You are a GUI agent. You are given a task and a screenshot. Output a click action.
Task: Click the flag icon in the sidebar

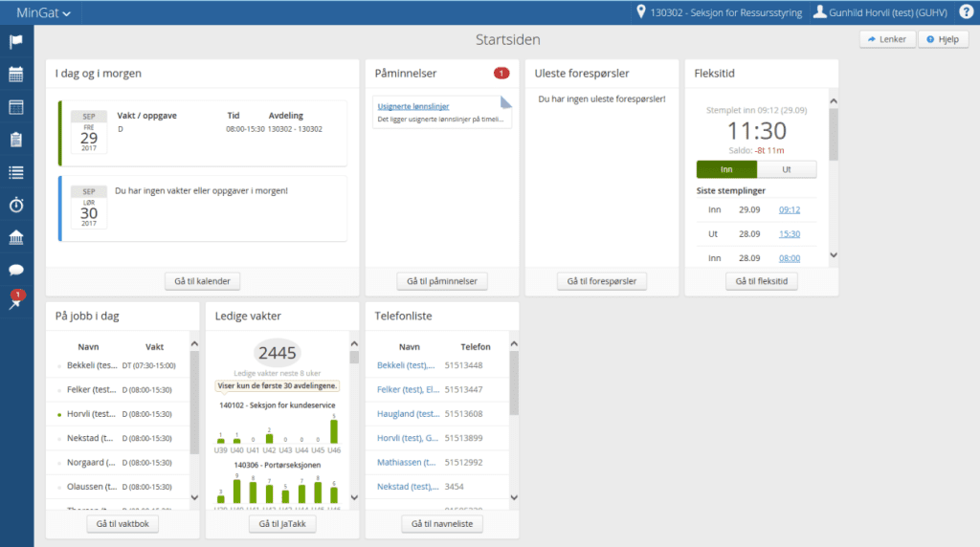click(16, 42)
